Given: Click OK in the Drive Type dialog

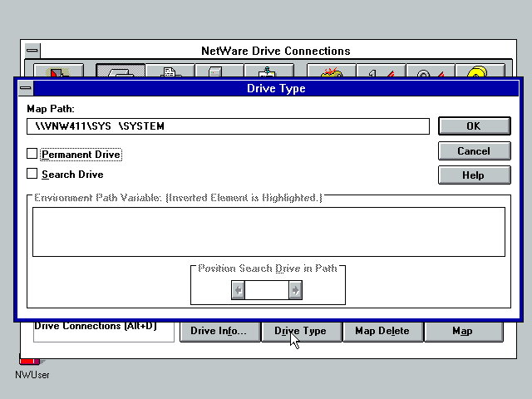Looking at the screenshot, I should click(475, 126).
